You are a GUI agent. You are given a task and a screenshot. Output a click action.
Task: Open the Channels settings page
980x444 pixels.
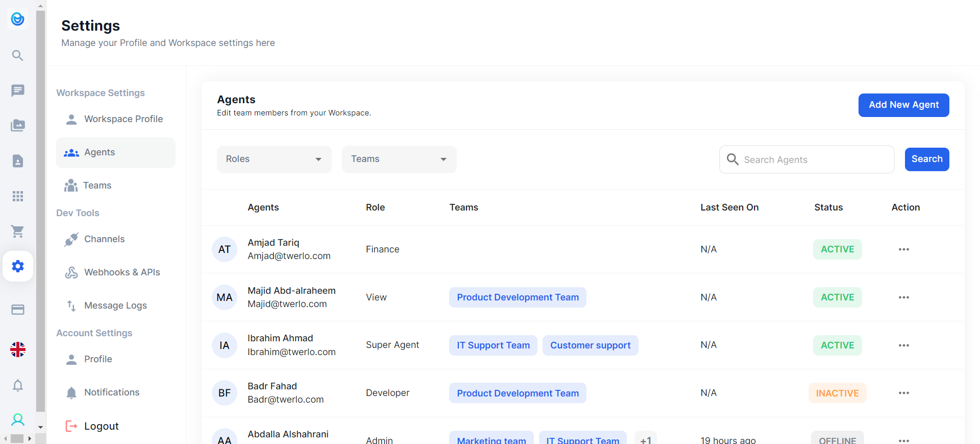(104, 239)
